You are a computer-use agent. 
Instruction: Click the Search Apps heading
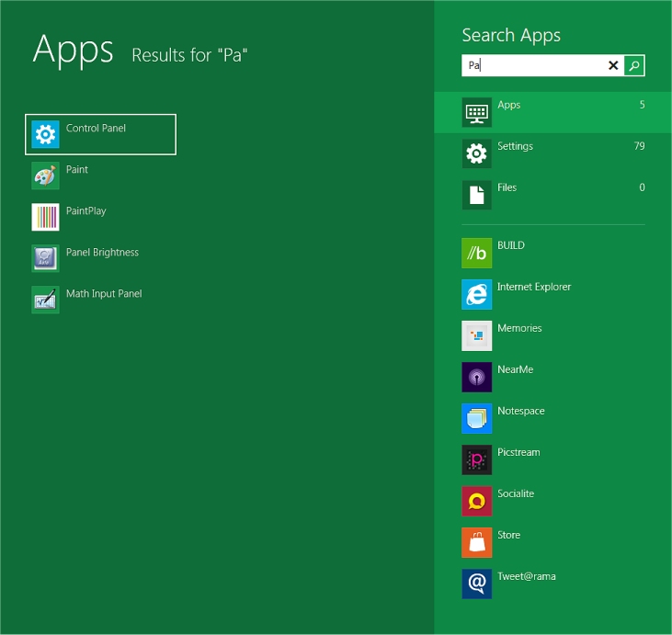tap(511, 35)
